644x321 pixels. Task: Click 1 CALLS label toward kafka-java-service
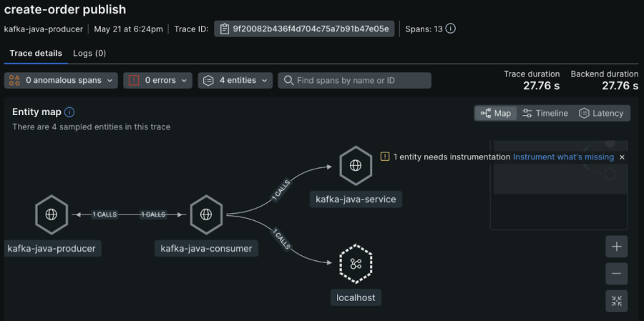pyautogui.click(x=281, y=189)
